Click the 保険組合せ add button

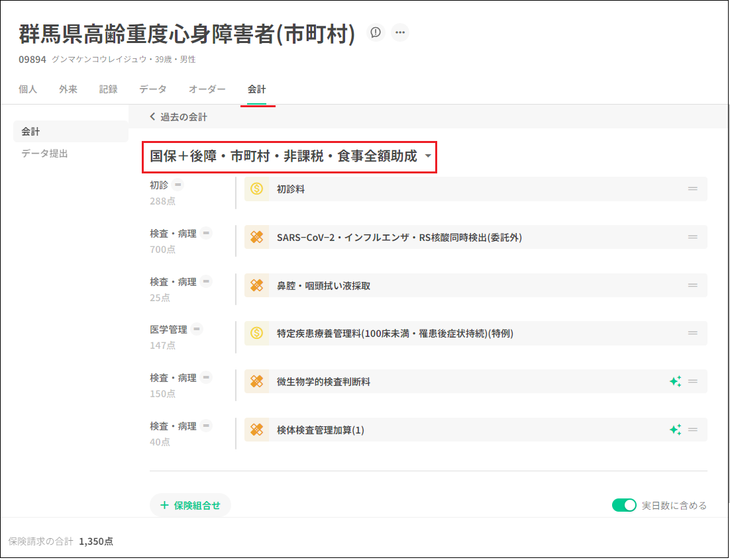pyautogui.click(x=190, y=506)
